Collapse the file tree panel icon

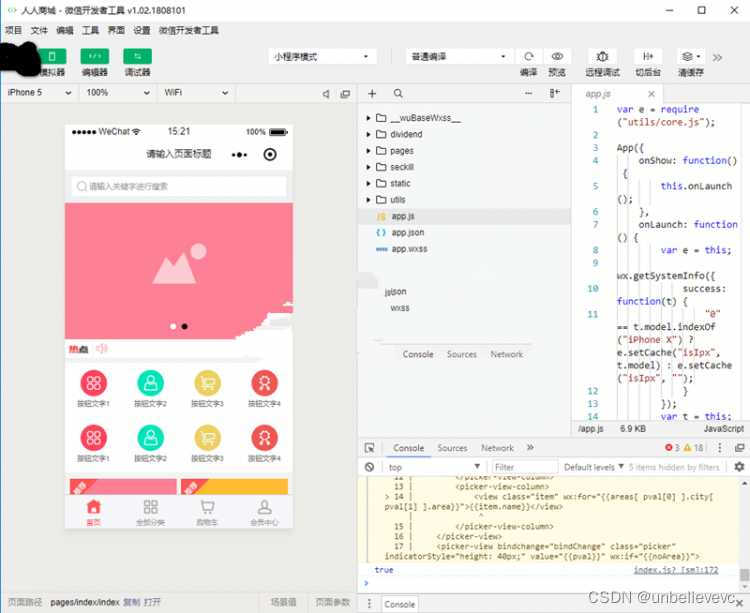[554, 93]
